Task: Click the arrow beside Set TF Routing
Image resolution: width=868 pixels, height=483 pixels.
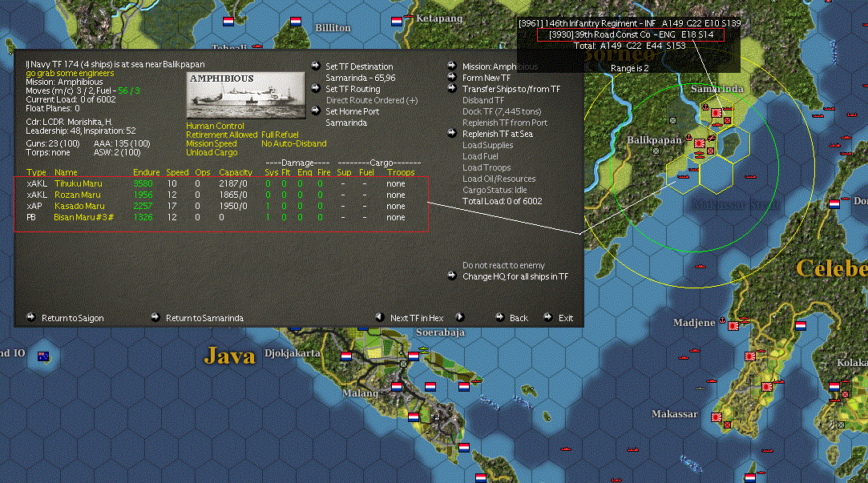Action: [x=316, y=89]
